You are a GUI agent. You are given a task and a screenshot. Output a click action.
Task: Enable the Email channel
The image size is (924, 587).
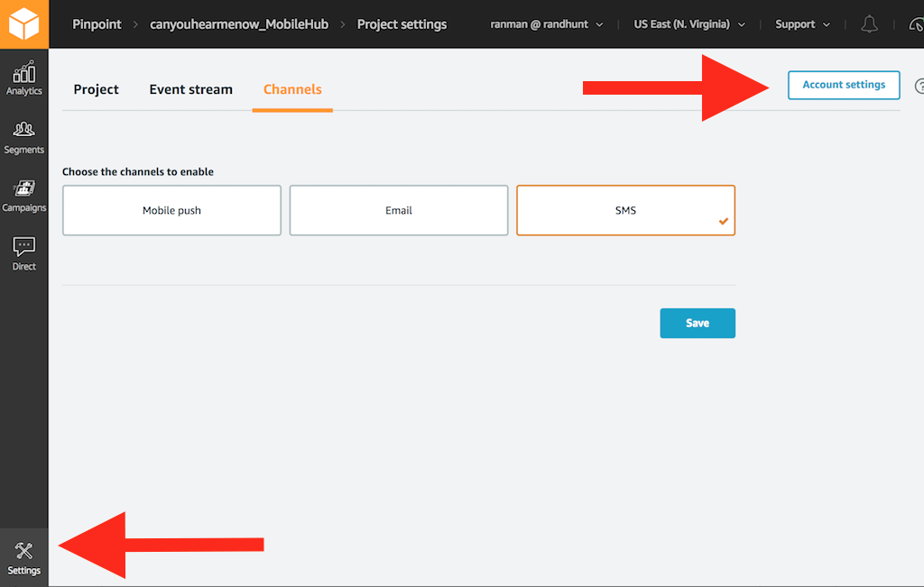398,210
